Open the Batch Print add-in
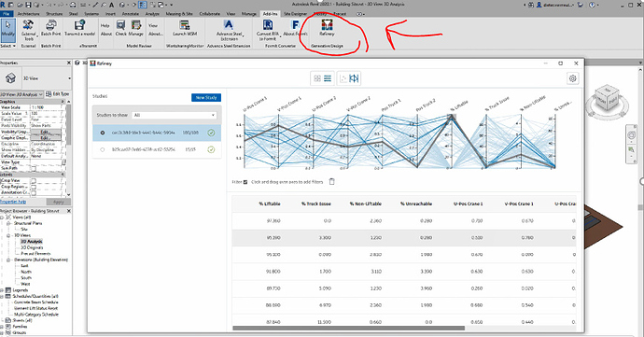The width and height of the screenshot is (644, 337). 51,28
